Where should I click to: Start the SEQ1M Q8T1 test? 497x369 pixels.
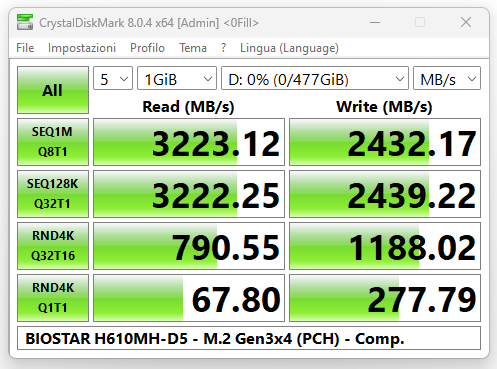pos(53,142)
